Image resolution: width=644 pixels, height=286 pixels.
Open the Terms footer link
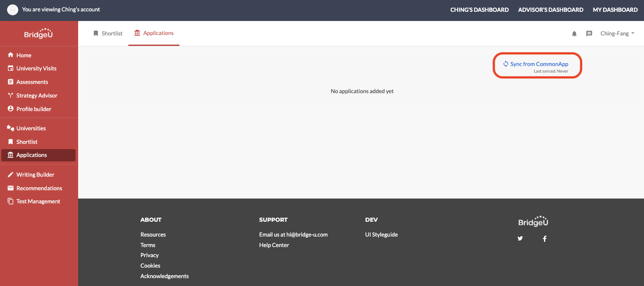point(148,245)
